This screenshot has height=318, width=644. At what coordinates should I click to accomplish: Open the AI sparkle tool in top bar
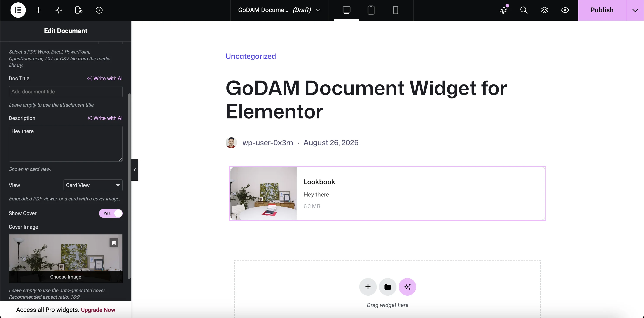(59, 10)
